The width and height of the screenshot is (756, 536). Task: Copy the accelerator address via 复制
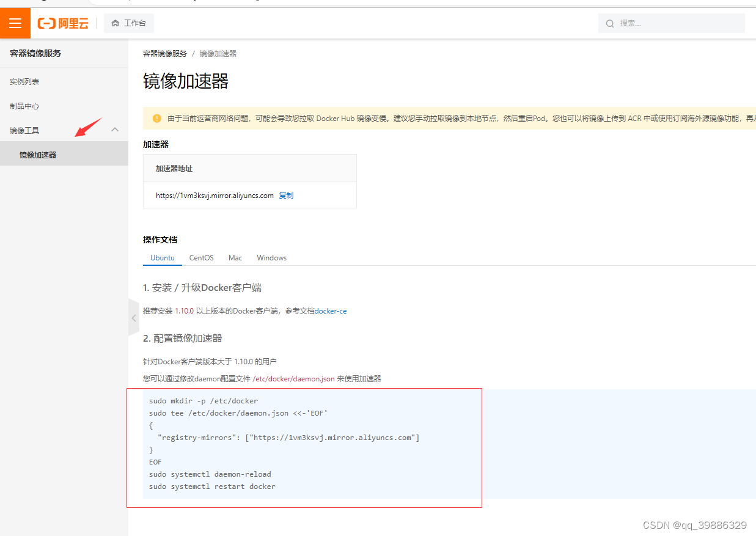[286, 196]
